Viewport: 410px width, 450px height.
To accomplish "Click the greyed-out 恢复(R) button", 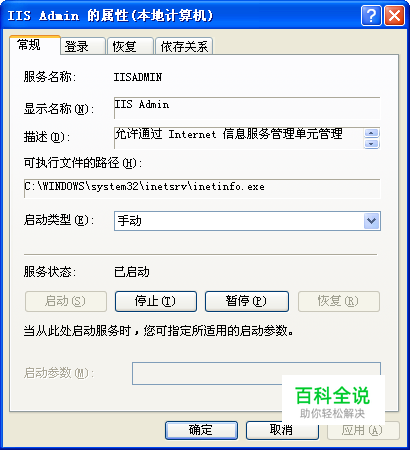I will coord(339,301).
